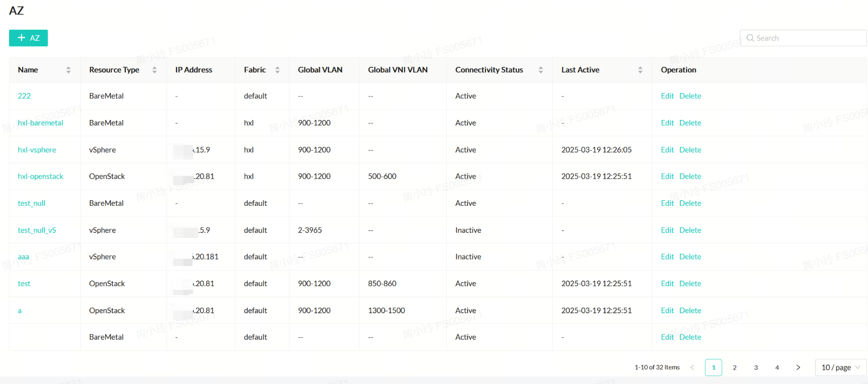The image size is (868, 384).
Task: Select page 3 in pagination
Action: click(x=756, y=367)
